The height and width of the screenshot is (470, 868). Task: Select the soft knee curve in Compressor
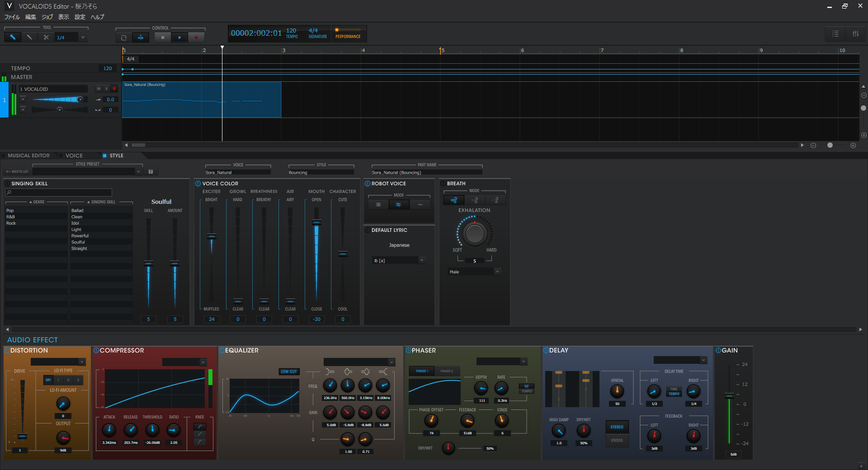pos(200,427)
